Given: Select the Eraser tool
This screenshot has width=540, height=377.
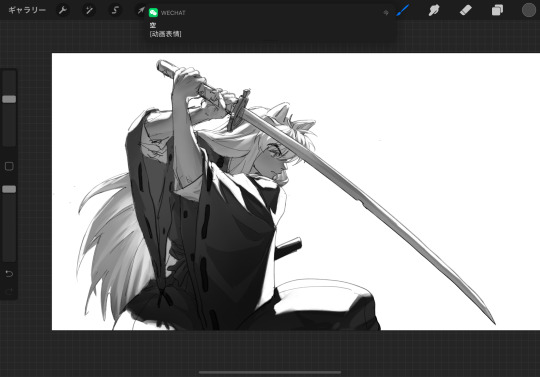Looking at the screenshot, I should pyautogui.click(x=466, y=10).
